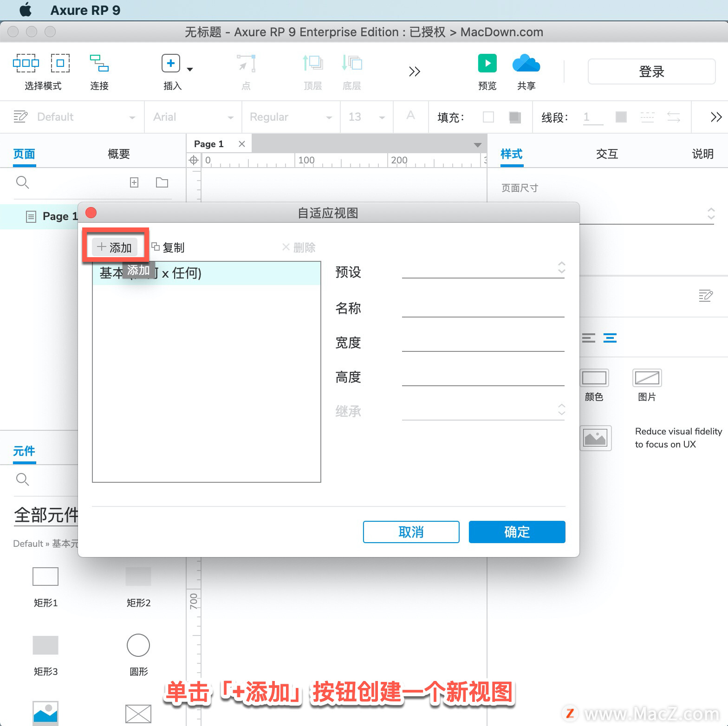Expand the style bar overflow chevron

pos(716,117)
